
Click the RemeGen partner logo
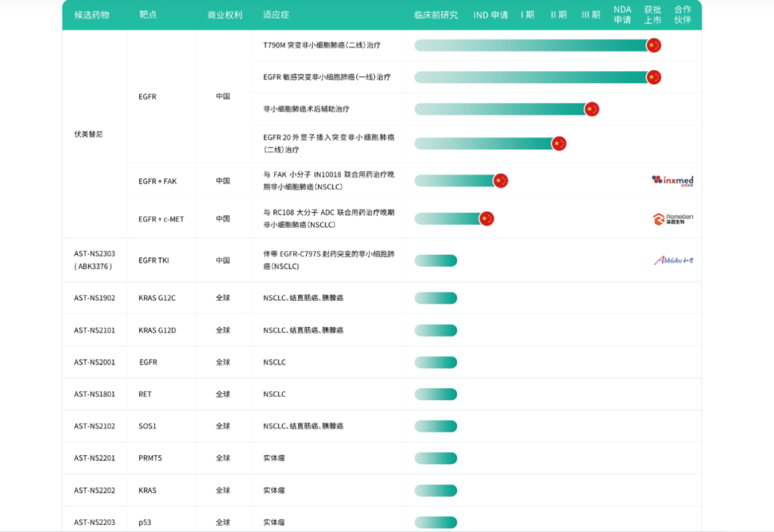click(x=672, y=218)
